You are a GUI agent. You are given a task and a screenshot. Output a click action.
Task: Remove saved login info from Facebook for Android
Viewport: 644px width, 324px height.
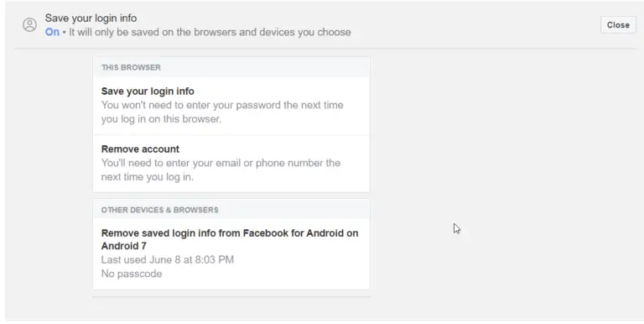click(231, 253)
